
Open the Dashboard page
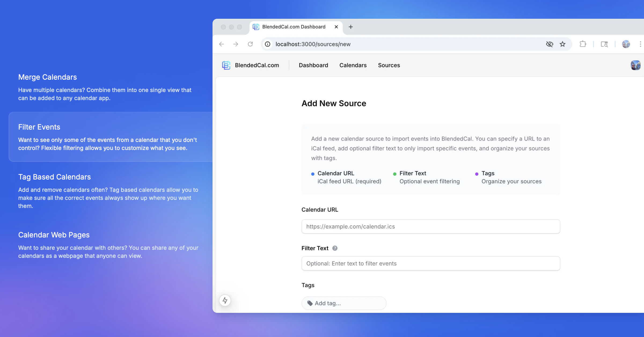tap(313, 65)
